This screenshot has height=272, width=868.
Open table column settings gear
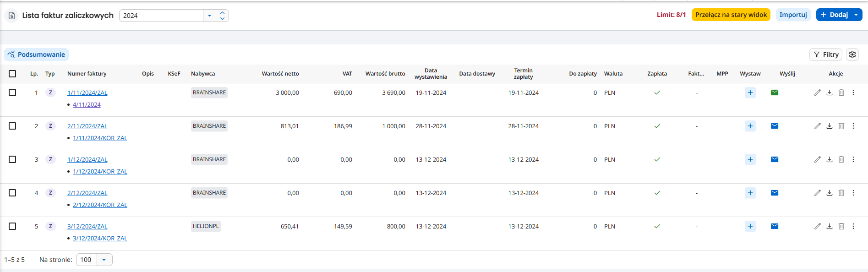[x=852, y=54]
